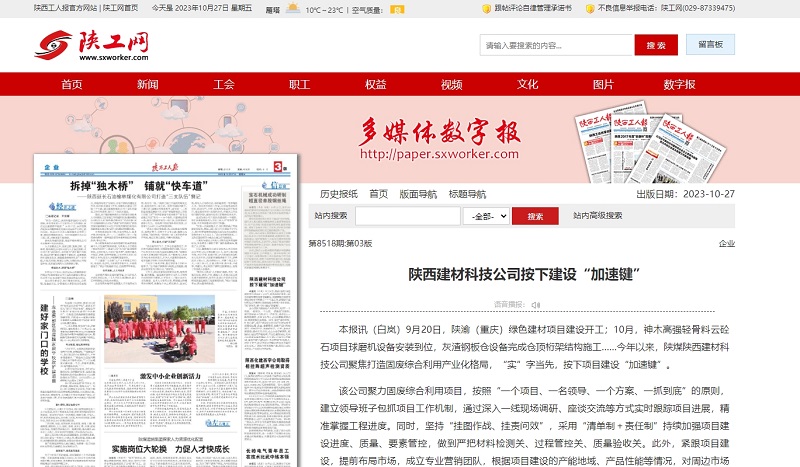Click the yellow air quality badge
The height and width of the screenshot is (467, 800).
(x=397, y=10)
